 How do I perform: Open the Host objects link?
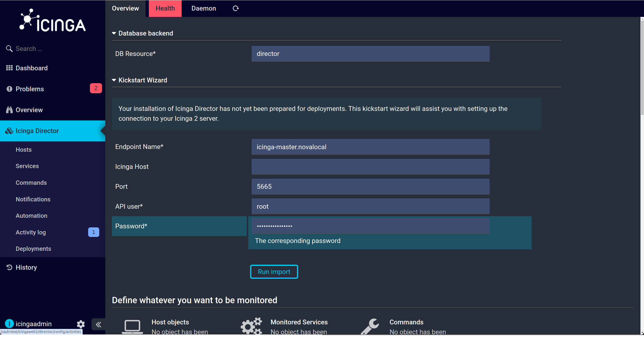click(x=170, y=322)
